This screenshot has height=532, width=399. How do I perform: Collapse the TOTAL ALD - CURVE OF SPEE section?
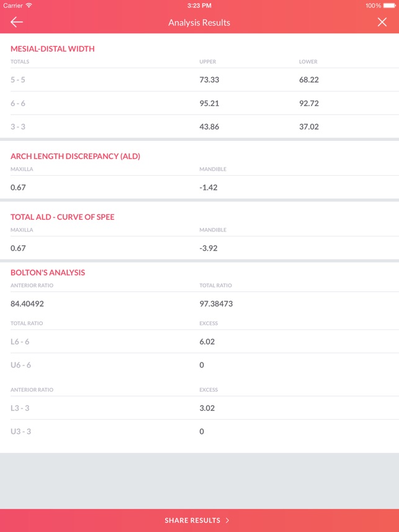tap(62, 217)
